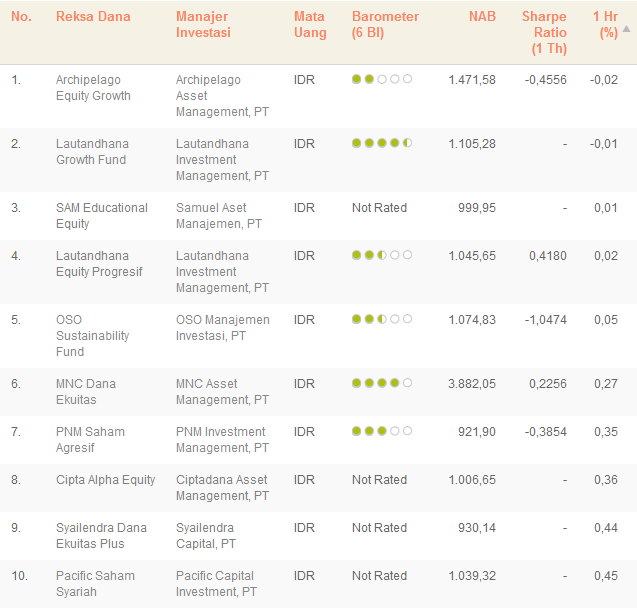Open Pacific Saham Syariah fund
The width and height of the screenshot is (637, 609).
(95, 584)
